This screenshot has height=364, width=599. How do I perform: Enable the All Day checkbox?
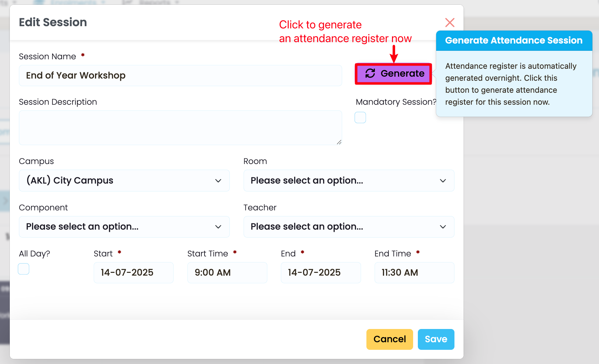[24, 269]
